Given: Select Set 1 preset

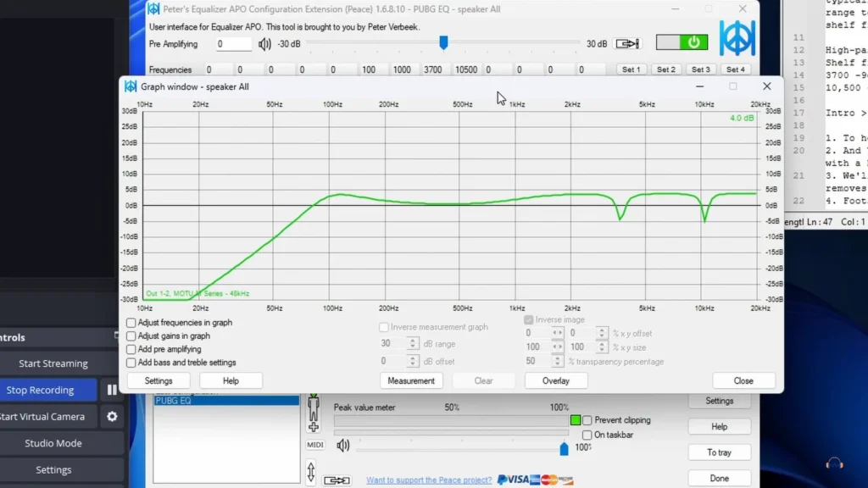Looking at the screenshot, I should pos(631,69).
